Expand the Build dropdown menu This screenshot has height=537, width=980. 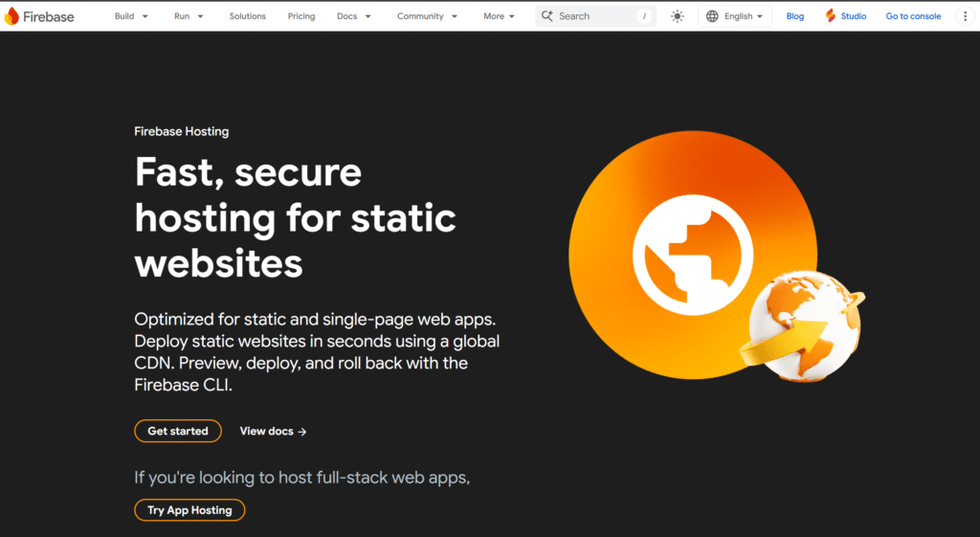tap(131, 16)
